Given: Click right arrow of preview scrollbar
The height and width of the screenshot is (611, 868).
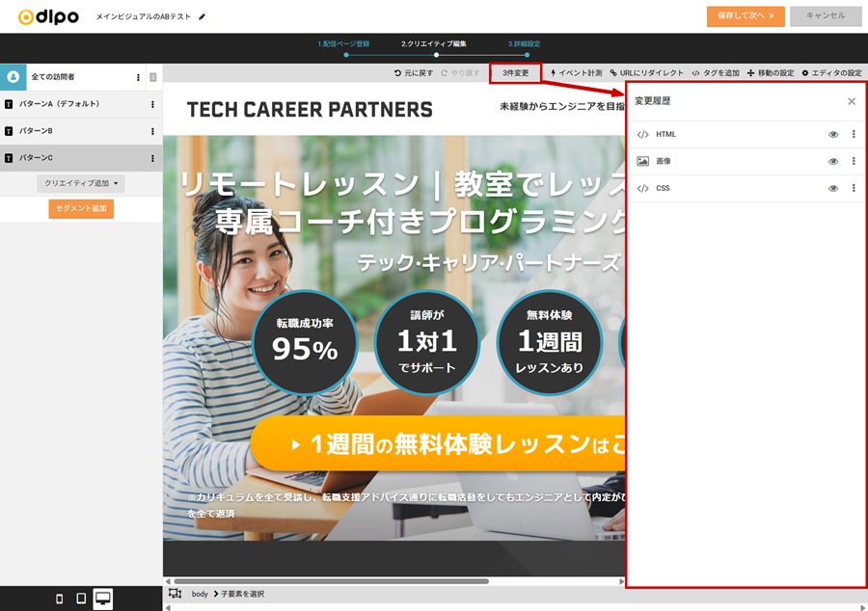Looking at the screenshot, I should coord(621,581).
